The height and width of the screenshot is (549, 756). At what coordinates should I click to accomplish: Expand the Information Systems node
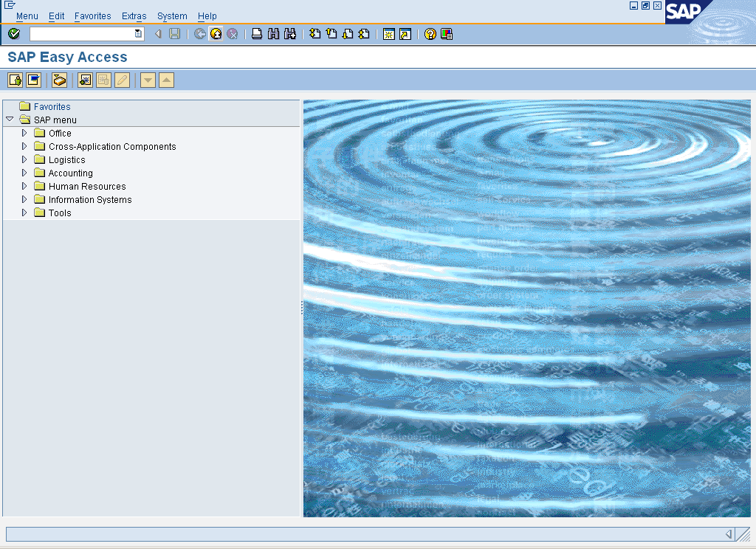tap(24, 199)
